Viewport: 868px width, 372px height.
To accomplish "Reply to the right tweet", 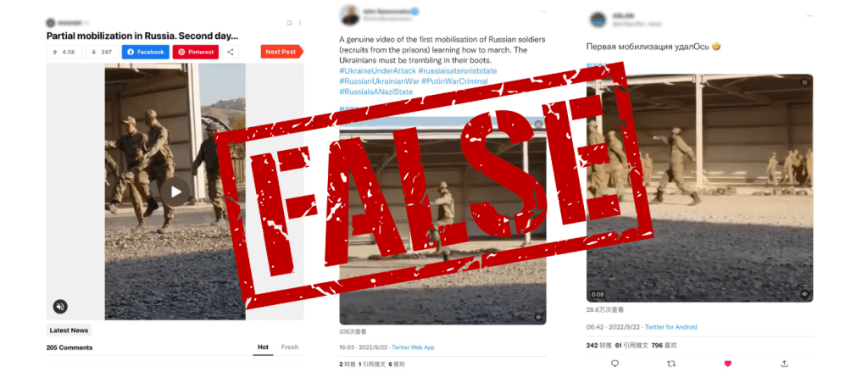I will coord(615,364).
